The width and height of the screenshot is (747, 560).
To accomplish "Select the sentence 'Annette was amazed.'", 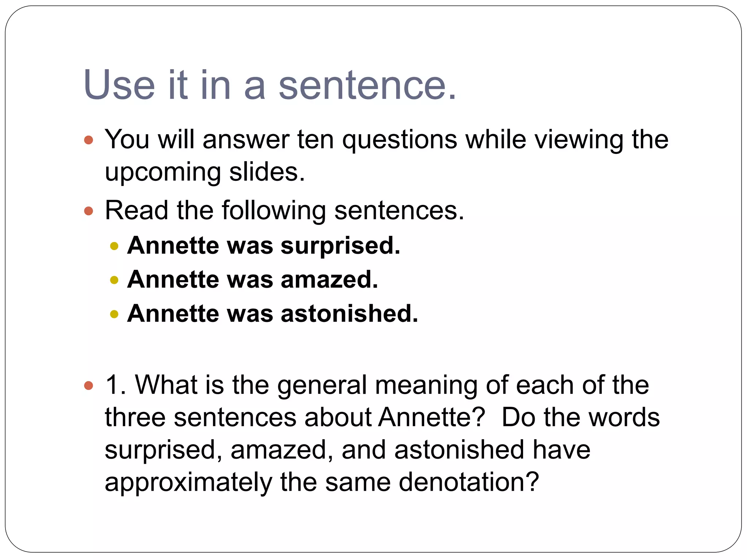I will [x=252, y=279].
